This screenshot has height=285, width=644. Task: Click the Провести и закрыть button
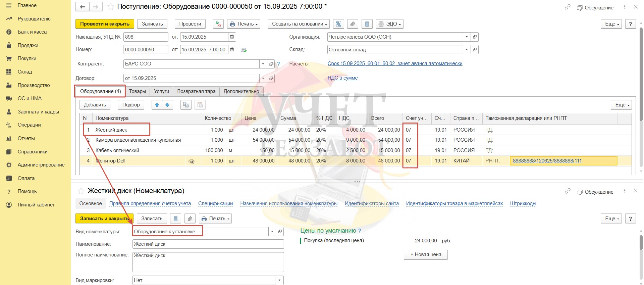pyautogui.click(x=105, y=24)
